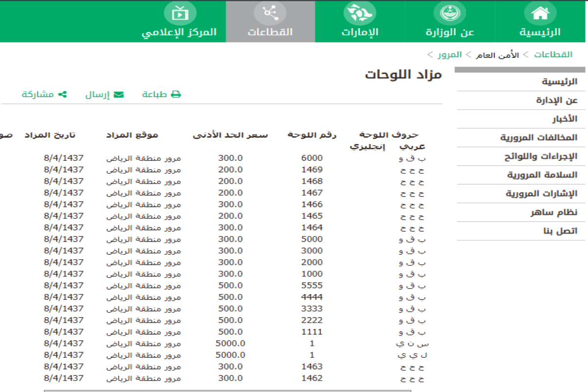Click the printer icon next to طباعة
Screen dimensions: 588x392
pos(176,95)
